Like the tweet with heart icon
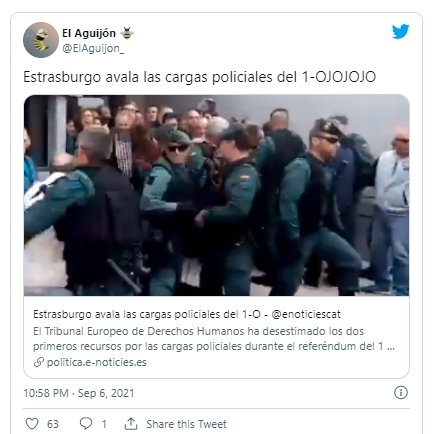Image resolution: width=433 pixels, height=434 pixels. click(x=32, y=424)
